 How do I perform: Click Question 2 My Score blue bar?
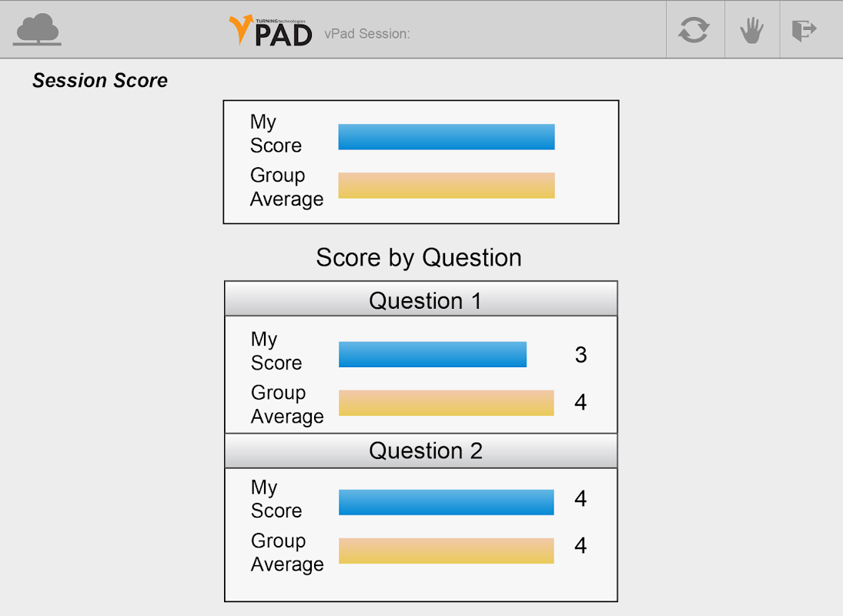447,502
